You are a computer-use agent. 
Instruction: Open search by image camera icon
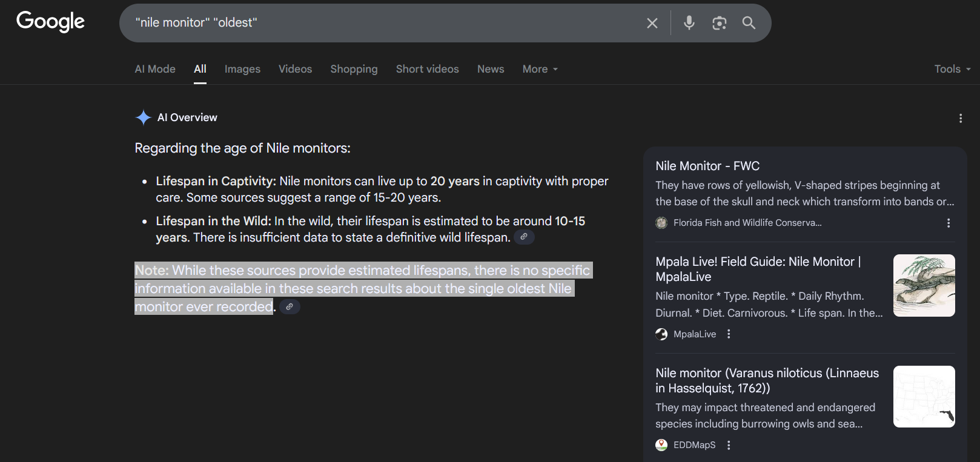click(719, 23)
